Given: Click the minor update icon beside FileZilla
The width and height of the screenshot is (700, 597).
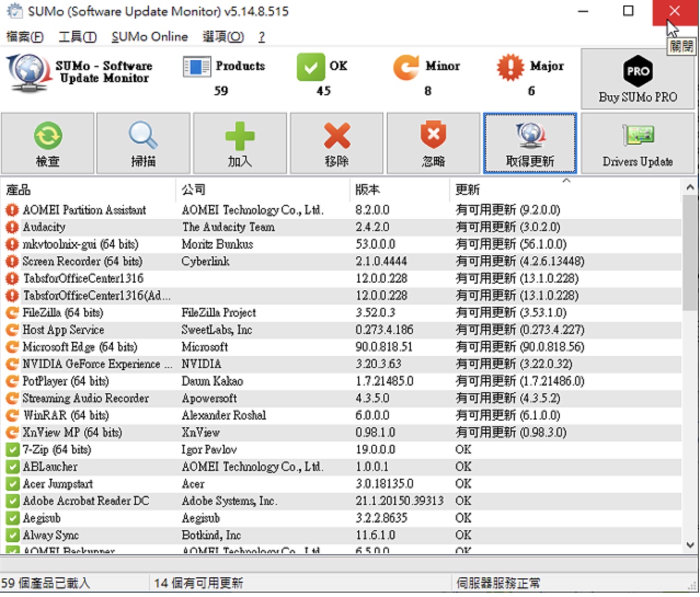Looking at the screenshot, I should coord(12,313).
